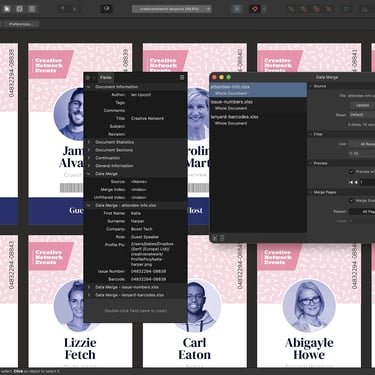Click the Unfiltered Index field in Fields
Viewport: 375px width, 375px height.
(110, 197)
